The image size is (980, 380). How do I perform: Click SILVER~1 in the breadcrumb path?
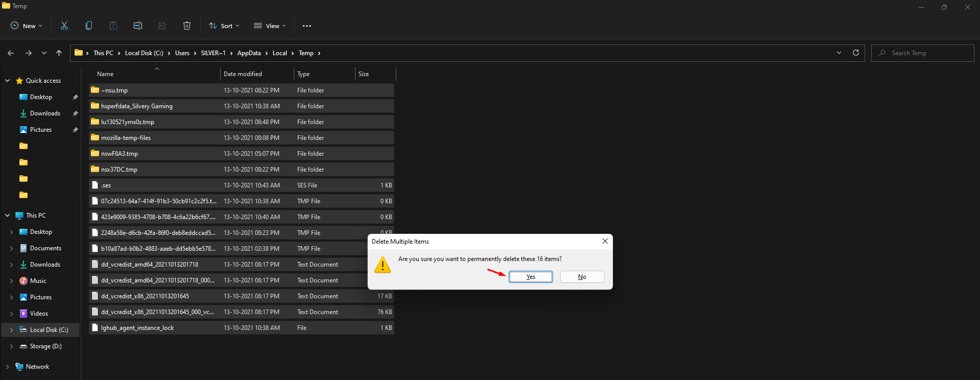tap(213, 53)
